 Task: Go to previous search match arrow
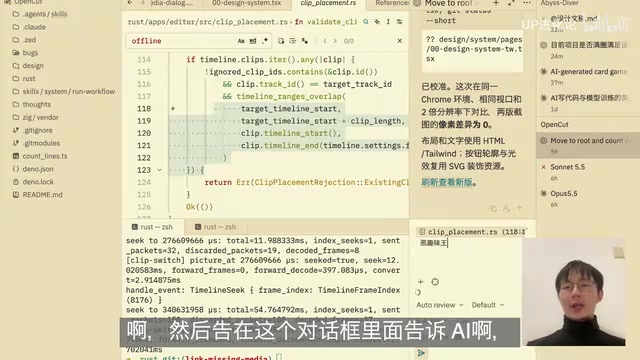[x=325, y=41]
